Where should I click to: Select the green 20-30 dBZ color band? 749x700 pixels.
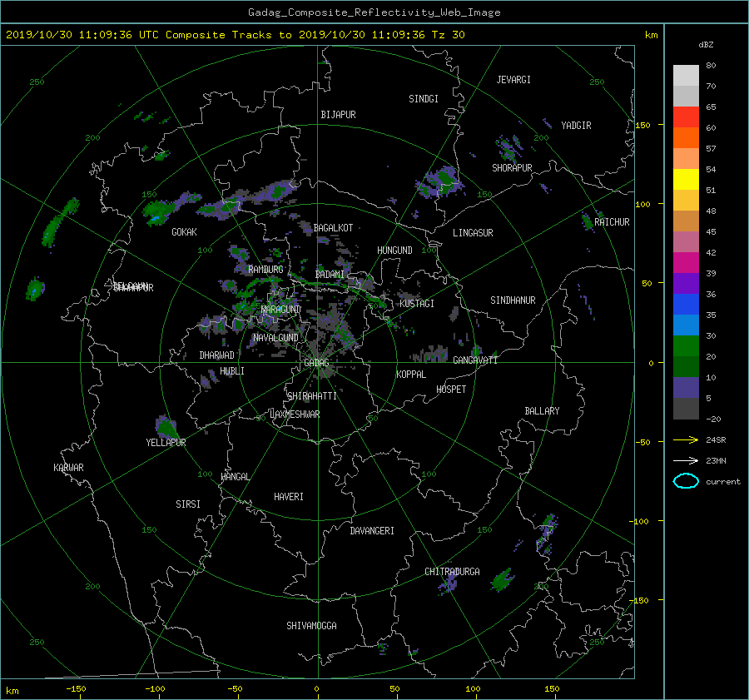coord(686,346)
